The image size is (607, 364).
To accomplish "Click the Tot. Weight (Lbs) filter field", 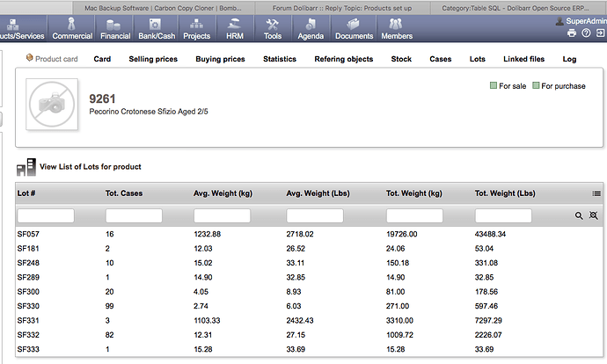I will point(503,215).
